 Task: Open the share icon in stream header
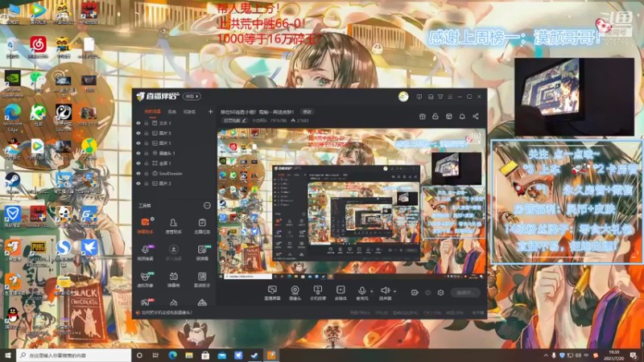click(x=475, y=117)
